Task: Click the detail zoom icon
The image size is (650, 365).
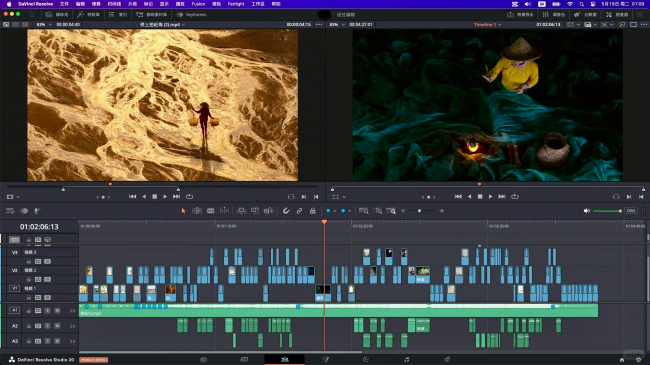Action: pos(378,211)
